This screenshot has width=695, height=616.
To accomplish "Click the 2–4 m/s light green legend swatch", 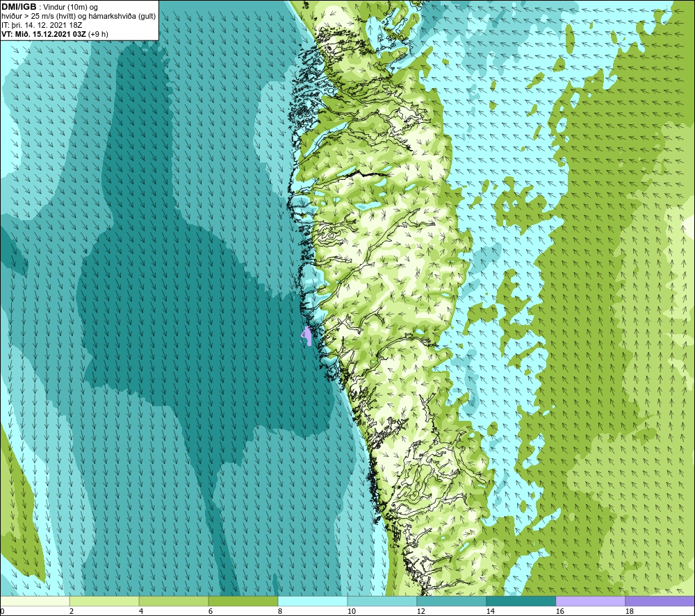I will click(x=104, y=601).
